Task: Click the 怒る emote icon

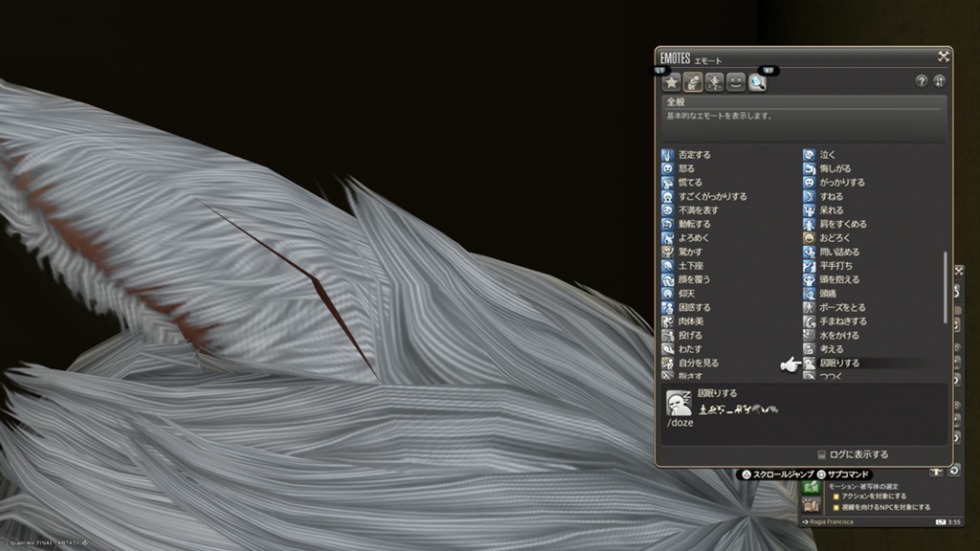Action: click(667, 168)
